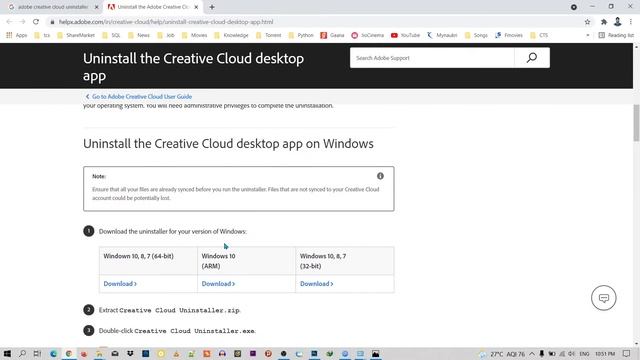640x360 pixels.
Task: Open the Chrome profile avatar
Action: (618, 22)
